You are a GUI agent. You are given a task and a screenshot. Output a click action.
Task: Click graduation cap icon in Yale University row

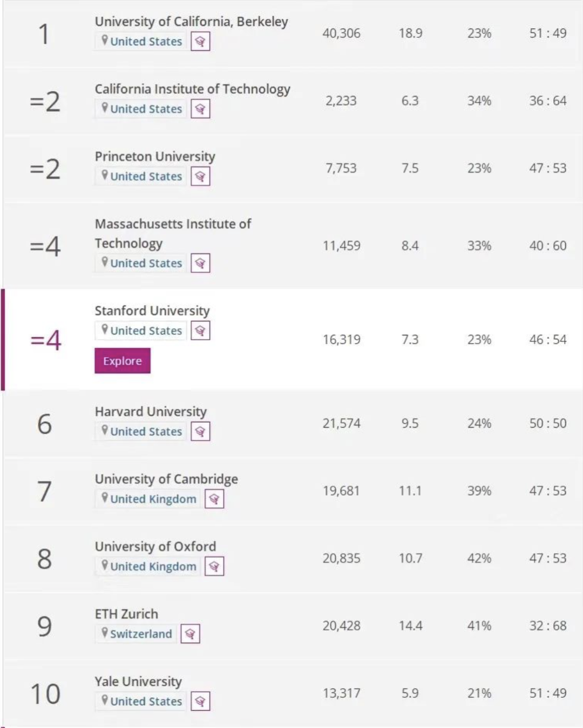[200, 702]
